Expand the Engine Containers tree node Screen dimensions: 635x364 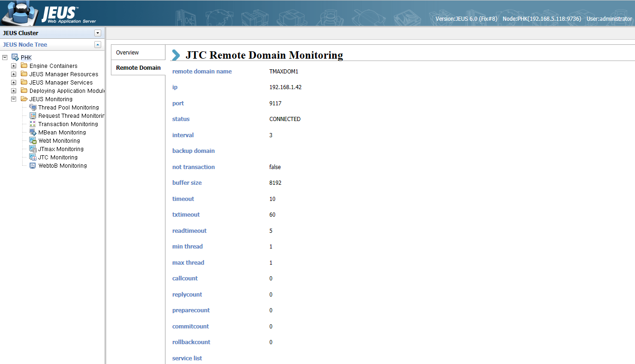[x=13, y=66]
